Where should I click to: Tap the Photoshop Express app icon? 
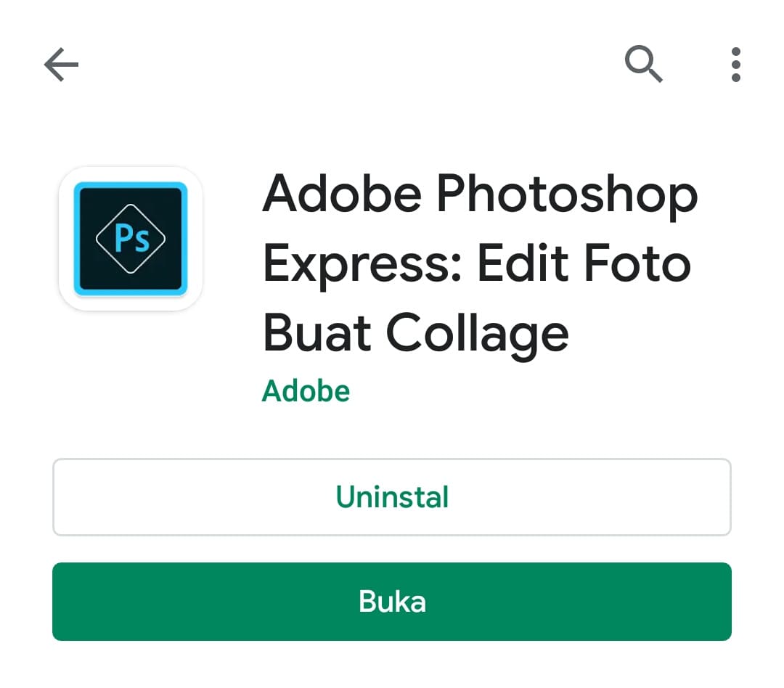click(x=131, y=239)
